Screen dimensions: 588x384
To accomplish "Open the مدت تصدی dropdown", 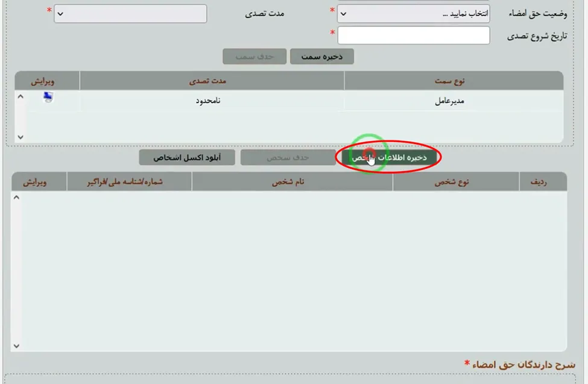I will click(130, 14).
